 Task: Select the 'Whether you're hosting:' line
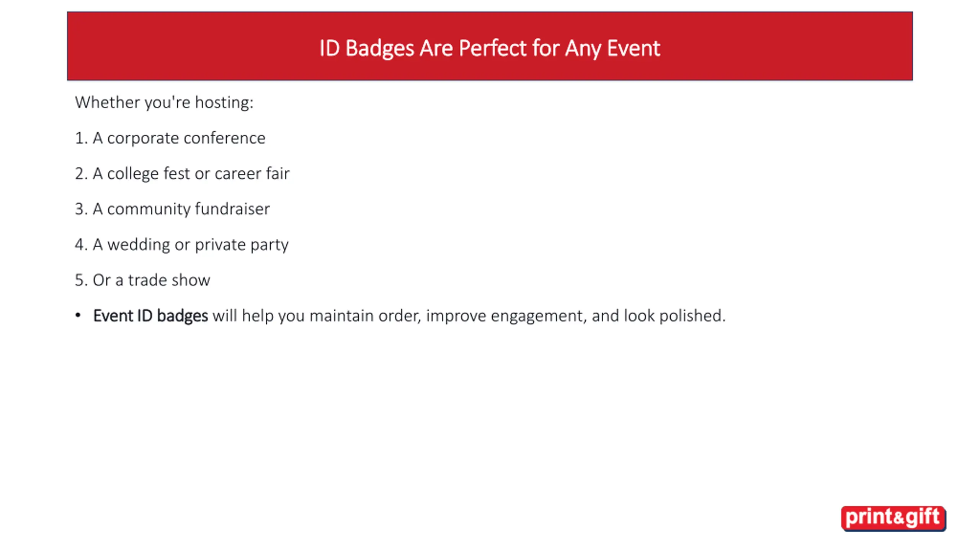coord(164,103)
